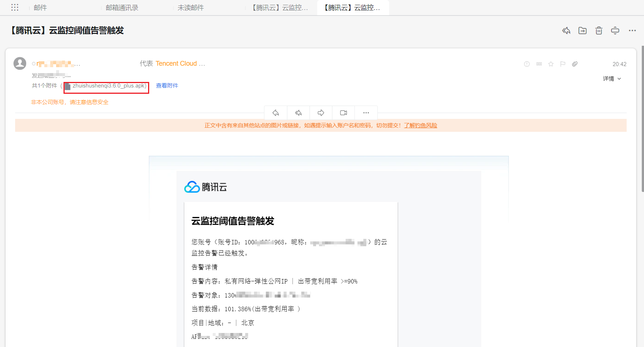This screenshot has height=347, width=644.
Task: Click the 告警详情 text
Action: point(205,267)
